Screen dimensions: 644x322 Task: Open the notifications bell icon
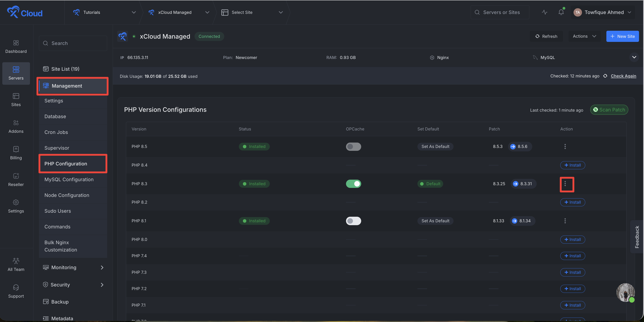[x=561, y=12]
